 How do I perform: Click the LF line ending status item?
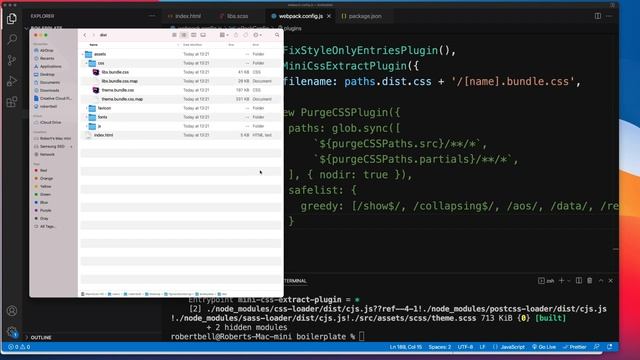pyautogui.click(x=482, y=347)
